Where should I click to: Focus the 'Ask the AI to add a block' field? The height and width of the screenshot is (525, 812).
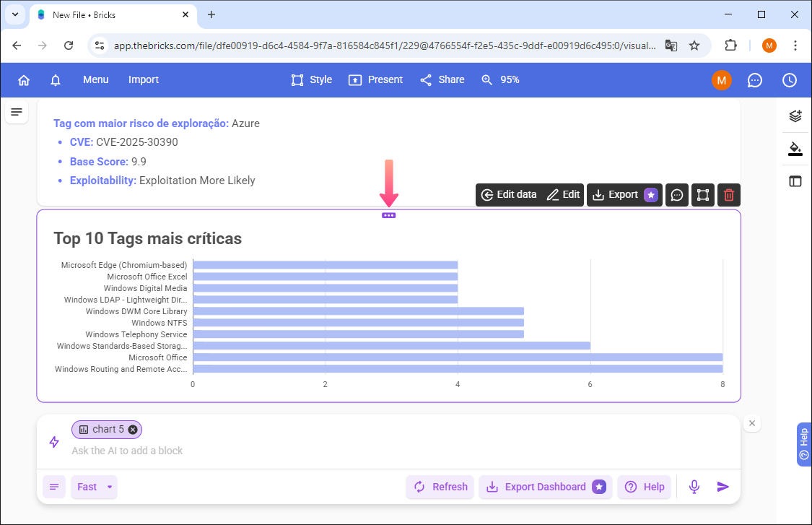(388, 451)
